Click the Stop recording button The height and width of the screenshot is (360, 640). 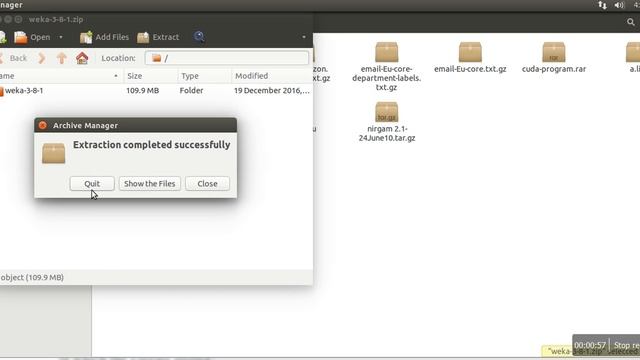tap(626, 345)
